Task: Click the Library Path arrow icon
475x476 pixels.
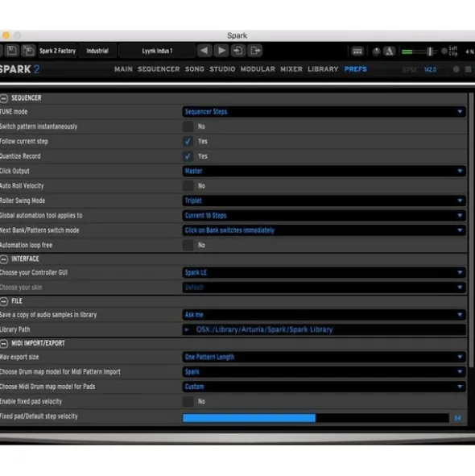Action: (x=187, y=329)
